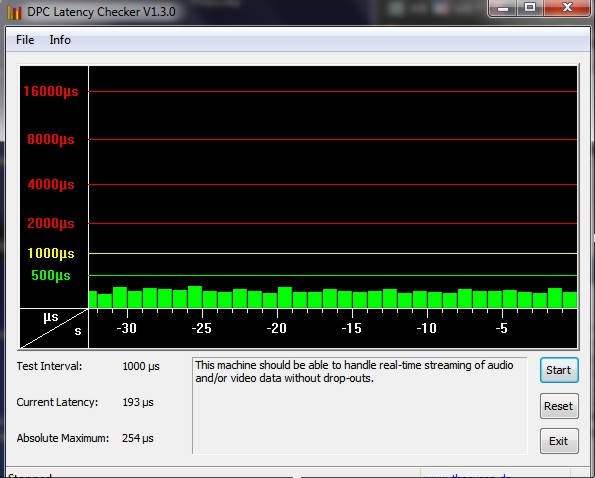Click the 193 µs current latency value
Viewport: 595px width, 478px height.
(x=138, y=402)
